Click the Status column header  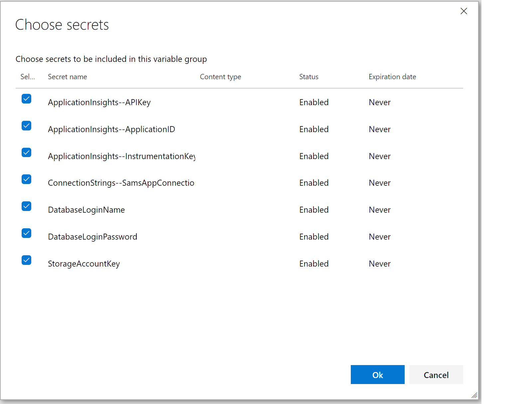tap(309, 77)
